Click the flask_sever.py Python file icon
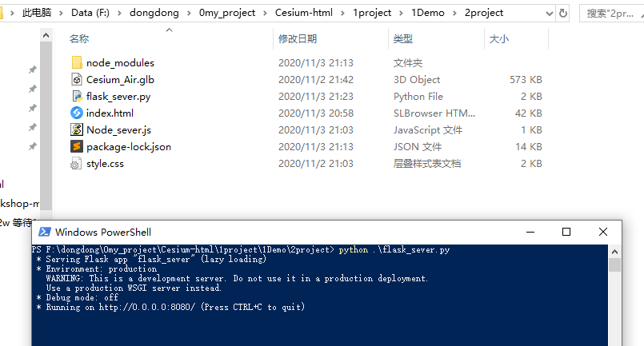This screenshot has width=644, height=346. click(x=77, y=96)
